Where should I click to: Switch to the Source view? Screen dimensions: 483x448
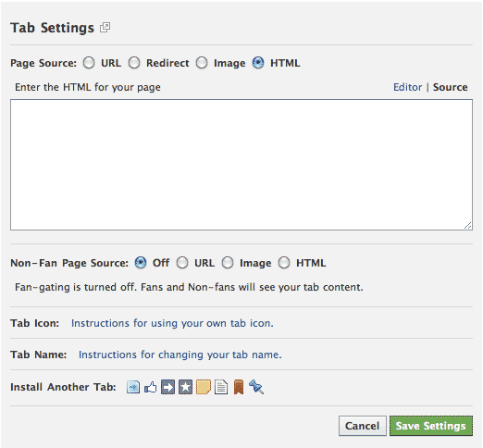(x=450, y=87)
